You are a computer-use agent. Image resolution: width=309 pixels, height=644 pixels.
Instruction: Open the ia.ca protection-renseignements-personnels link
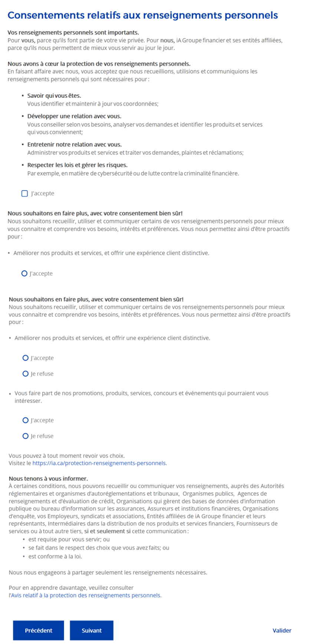coord(99,463)
